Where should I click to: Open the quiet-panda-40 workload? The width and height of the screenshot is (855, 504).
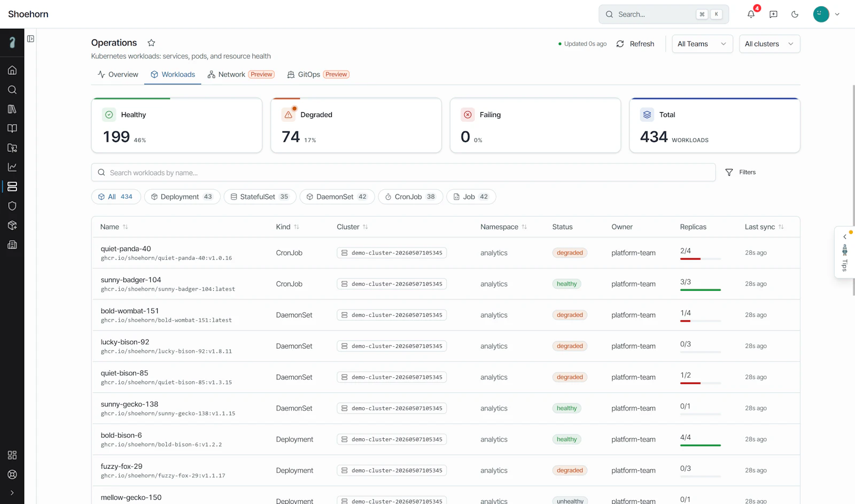pos(126,249)
